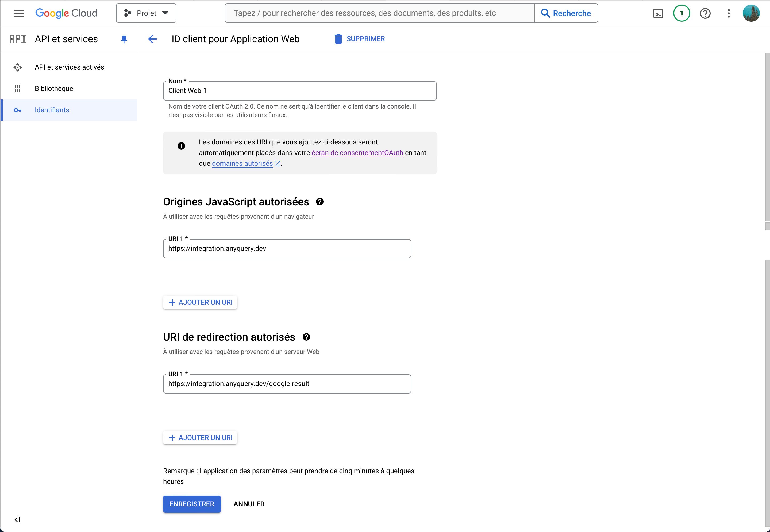Add a URI under URI de redirection autorisés
This screenshot has width=770, height=532.
click(200, 438)
